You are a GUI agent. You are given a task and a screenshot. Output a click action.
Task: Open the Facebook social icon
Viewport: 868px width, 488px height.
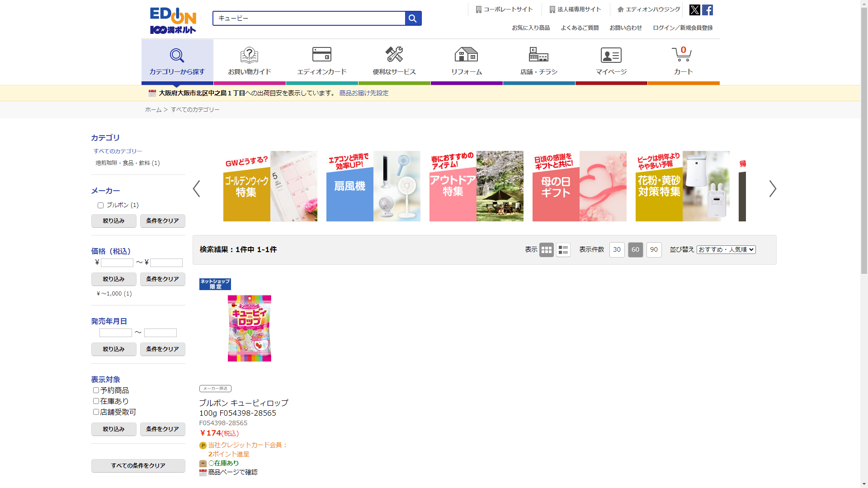[708, 10]
